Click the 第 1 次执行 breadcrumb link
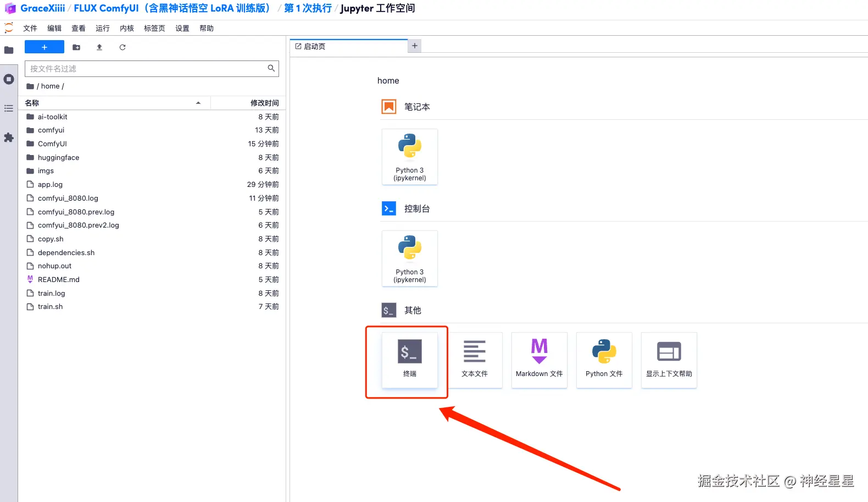This screenshot has width=868, height=502. click(308, 8)
